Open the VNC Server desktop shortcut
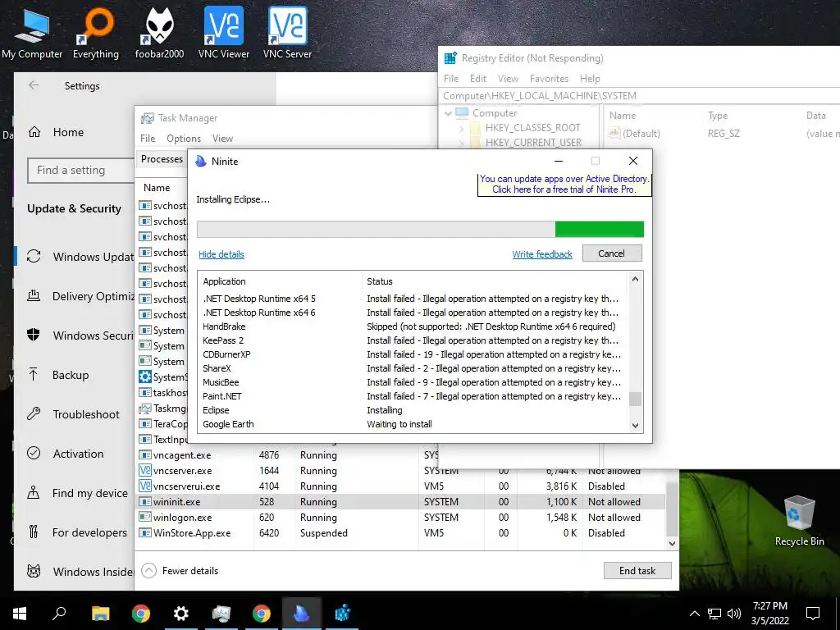Image resolution: width=840 pixels, height=630 pixels. click(288, 34)
